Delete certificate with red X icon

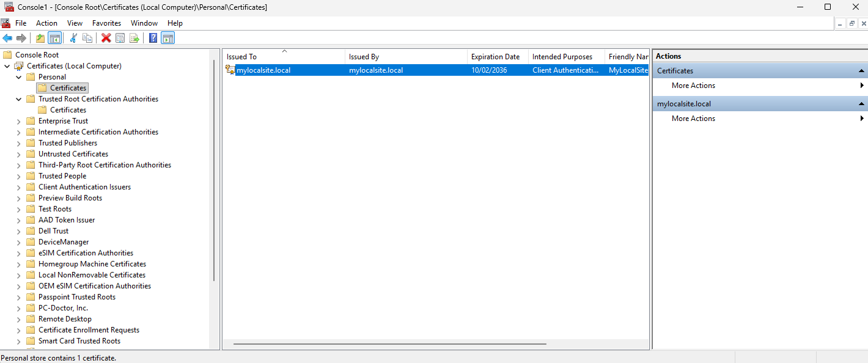coord(106,38)
